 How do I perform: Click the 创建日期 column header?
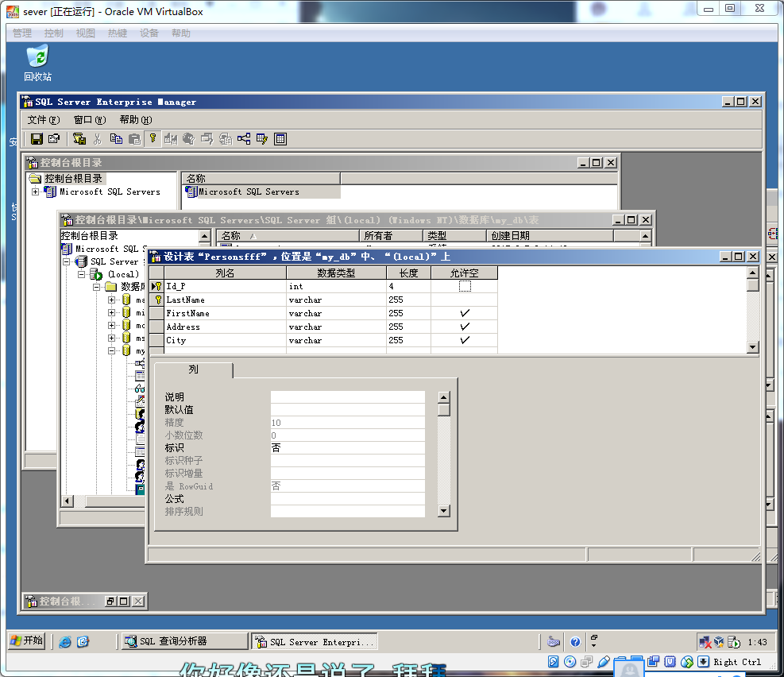550,235
